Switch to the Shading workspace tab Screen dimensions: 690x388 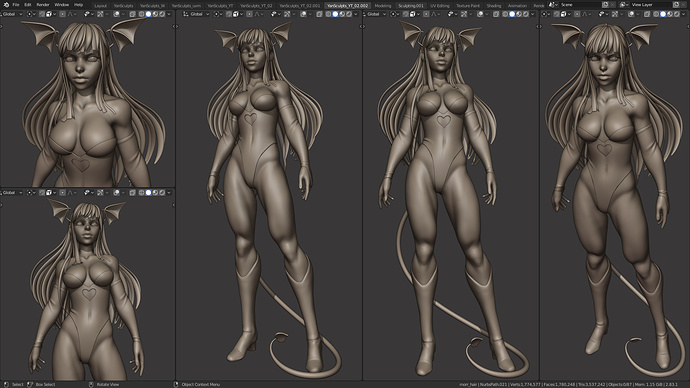pos(494,6)
